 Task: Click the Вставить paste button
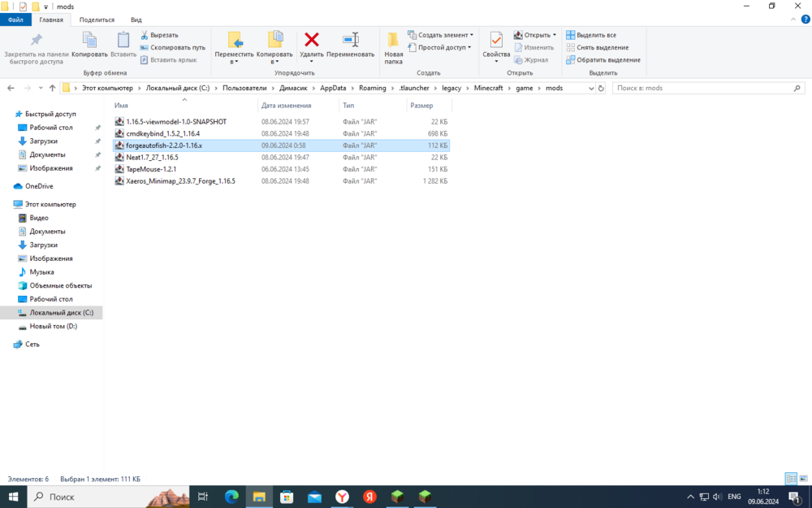pos(123,45)
